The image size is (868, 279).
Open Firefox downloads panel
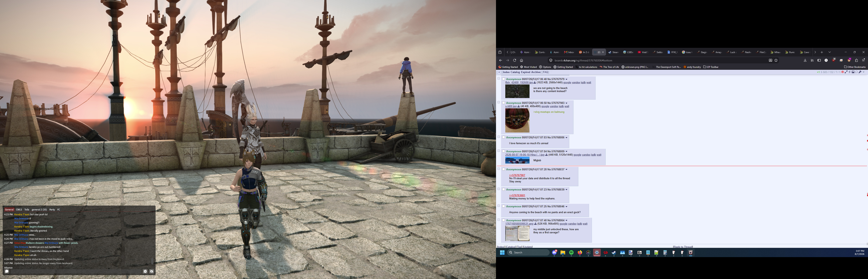[x=805, y=60]
